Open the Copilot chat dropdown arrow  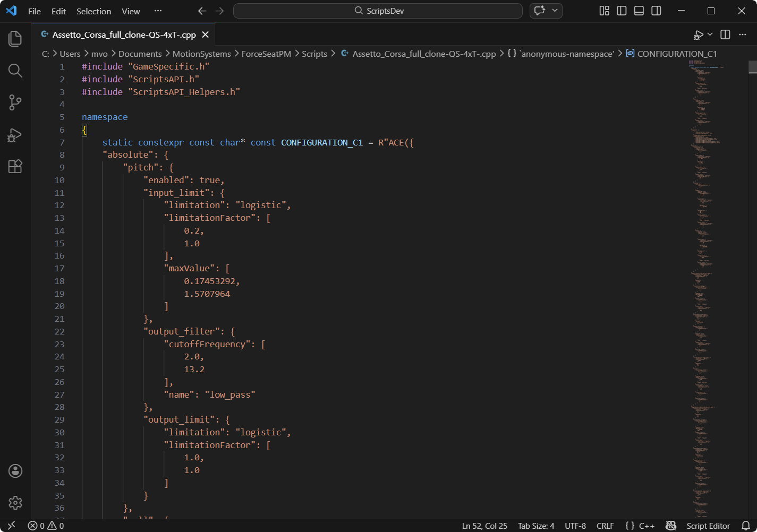[555, 11]
